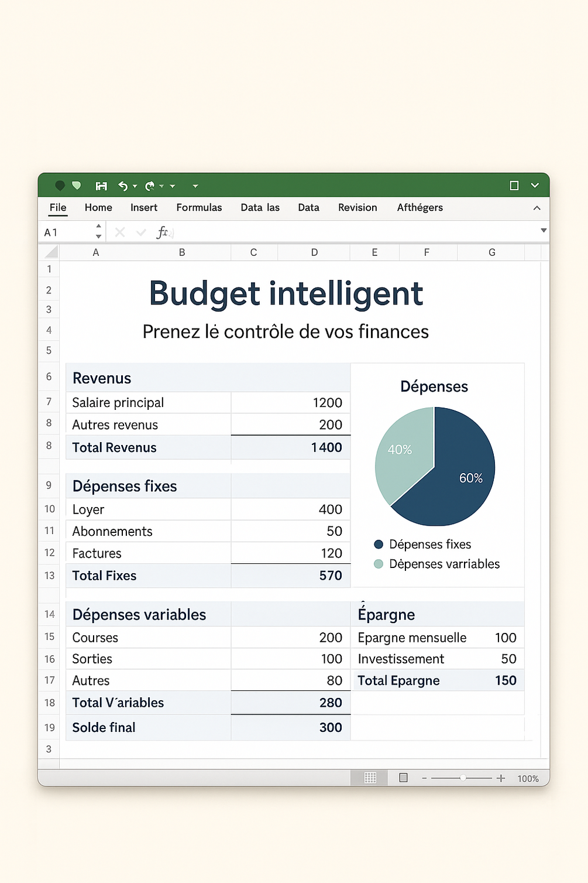
Task: Click the Select All corner triangle
Action: (x=51, y=252)
